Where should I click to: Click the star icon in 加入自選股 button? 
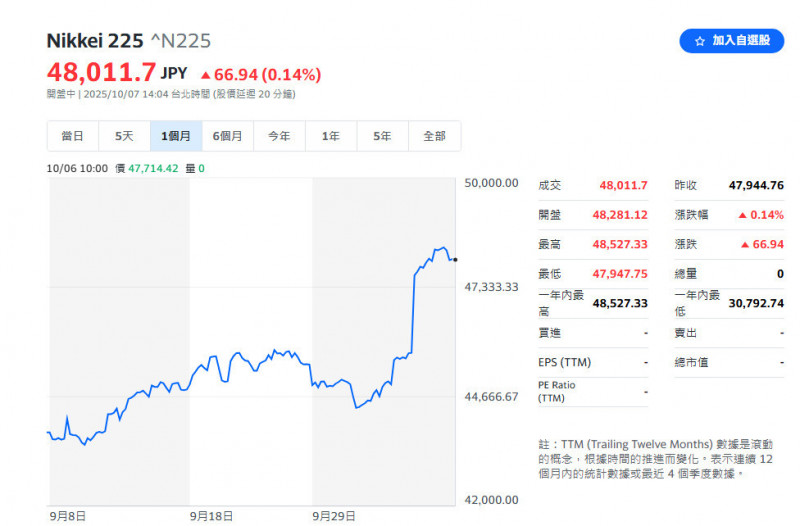click(x=699, y=41)
